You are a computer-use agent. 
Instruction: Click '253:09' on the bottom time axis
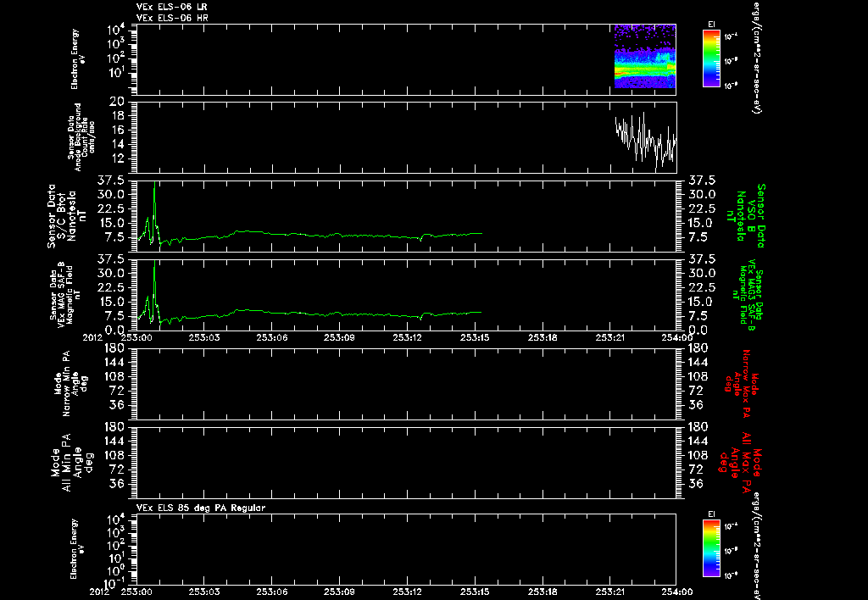tap(339, 592)
